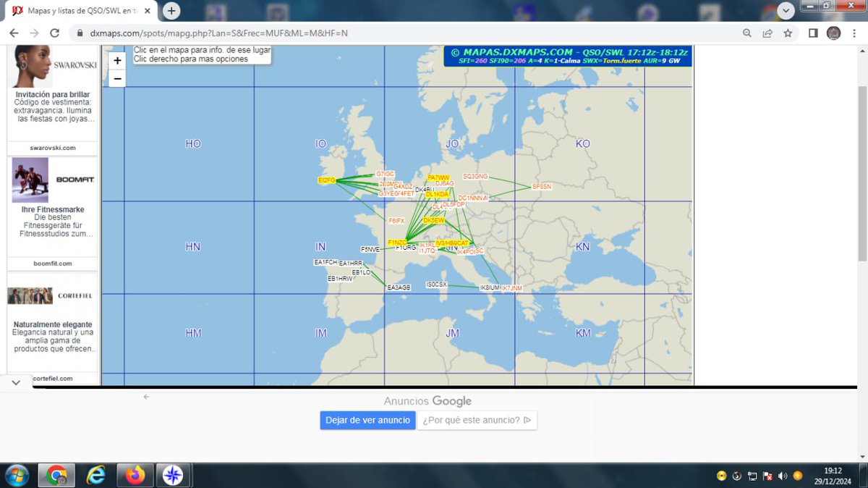Expand the tab search dropdown arrow
868x488 pixels.
tap(786, 10)
